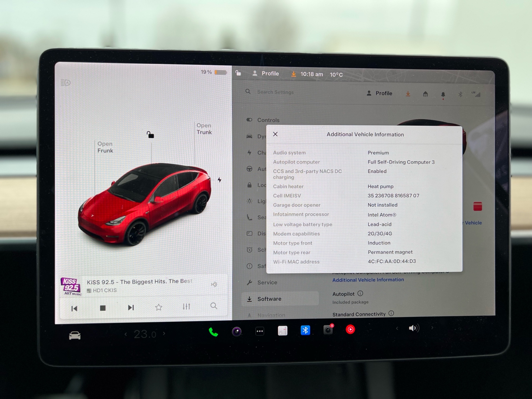Raise volume with right chevron
Image resolution: width=532 pixels, height=399 pixels.
[432, 328]
